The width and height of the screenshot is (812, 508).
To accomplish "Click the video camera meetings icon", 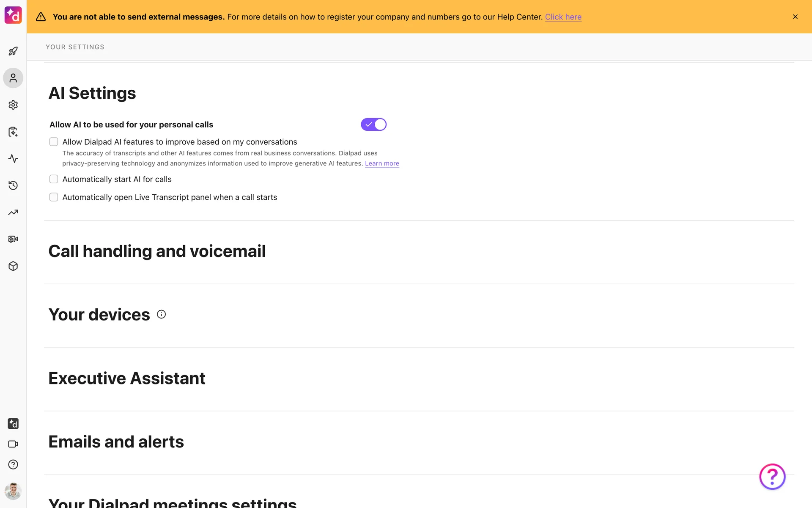I will (x=13, y=444).
